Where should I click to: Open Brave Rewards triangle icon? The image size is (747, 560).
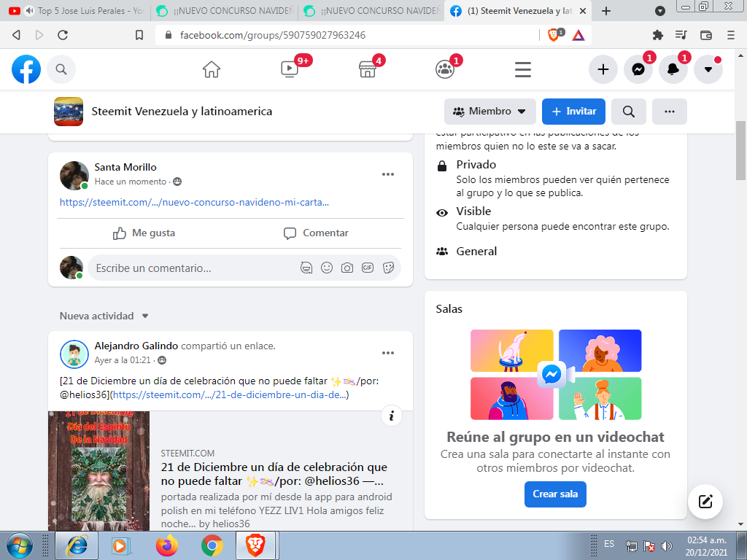[578, 35]
